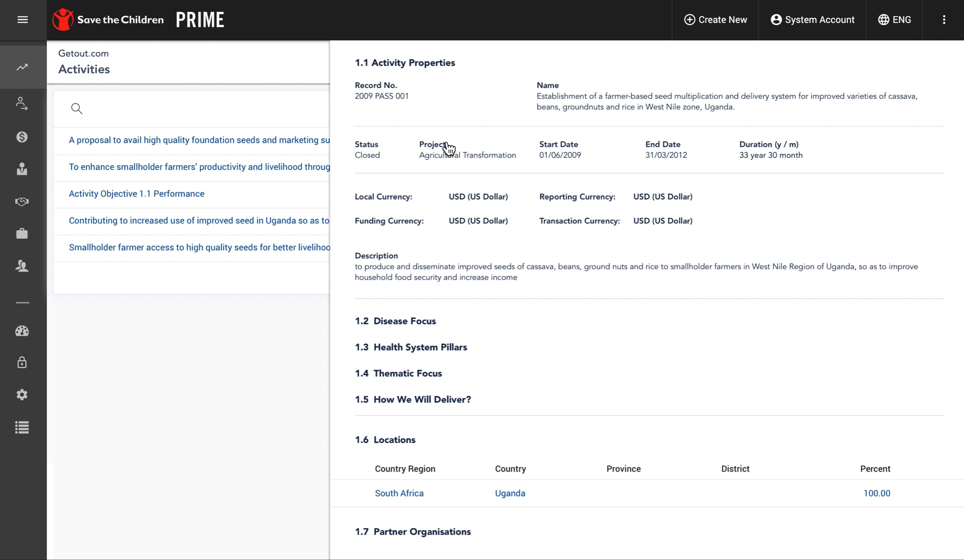Click the District column header

point(735,469)
